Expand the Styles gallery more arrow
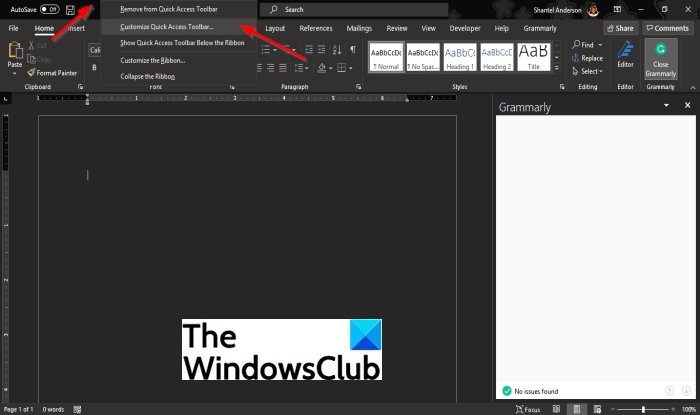This screenshot has height=415, width=700. point(557,68)
